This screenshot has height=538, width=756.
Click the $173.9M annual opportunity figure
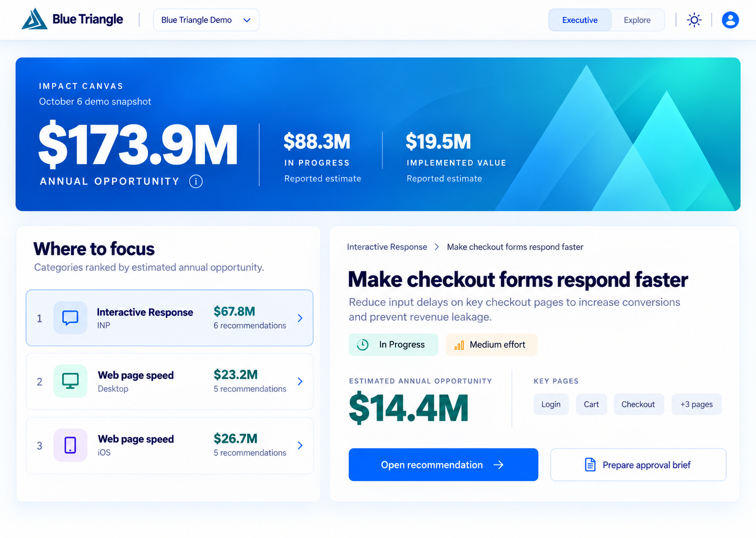pos(138,145)
